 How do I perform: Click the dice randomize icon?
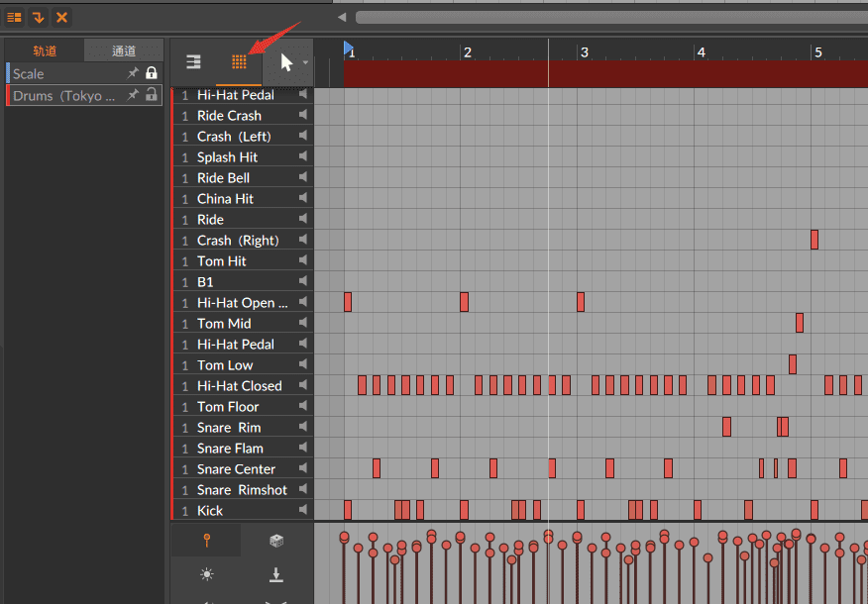(276, 541)
